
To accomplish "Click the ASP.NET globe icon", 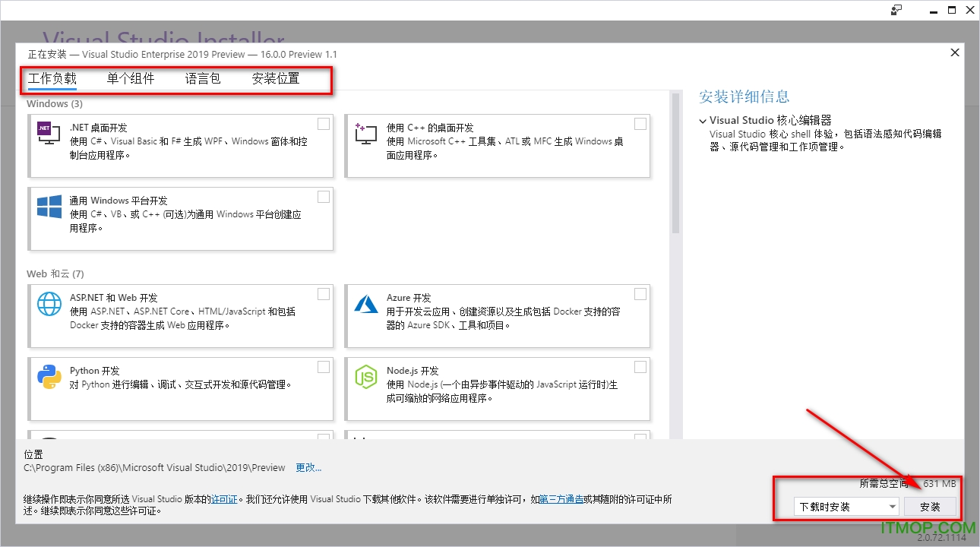I will click(x=49, y=304).
